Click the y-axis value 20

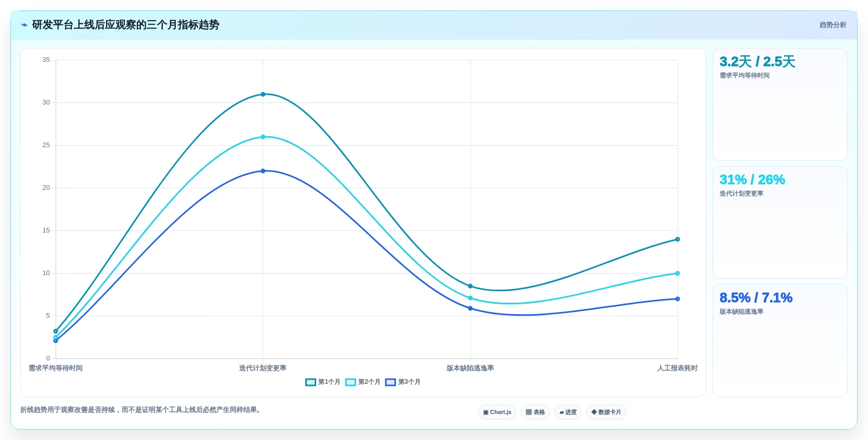point(46,188)
